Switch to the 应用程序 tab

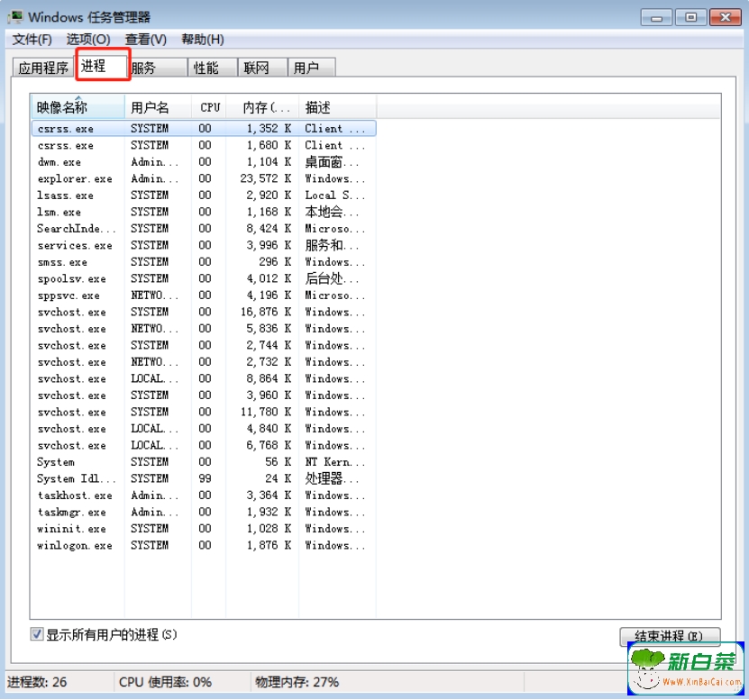click(43, 68)
